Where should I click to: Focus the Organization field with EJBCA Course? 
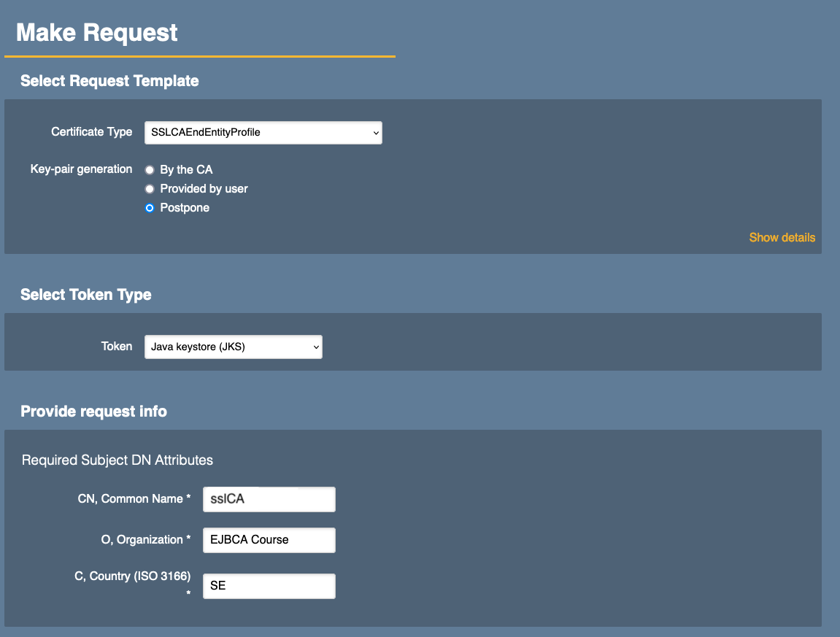pyautogui.click(x=269, y=541)
